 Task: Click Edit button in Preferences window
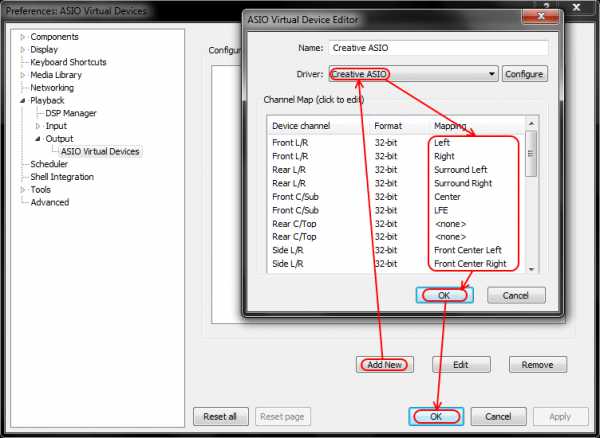pyautogui.click(x=461, y=365)
